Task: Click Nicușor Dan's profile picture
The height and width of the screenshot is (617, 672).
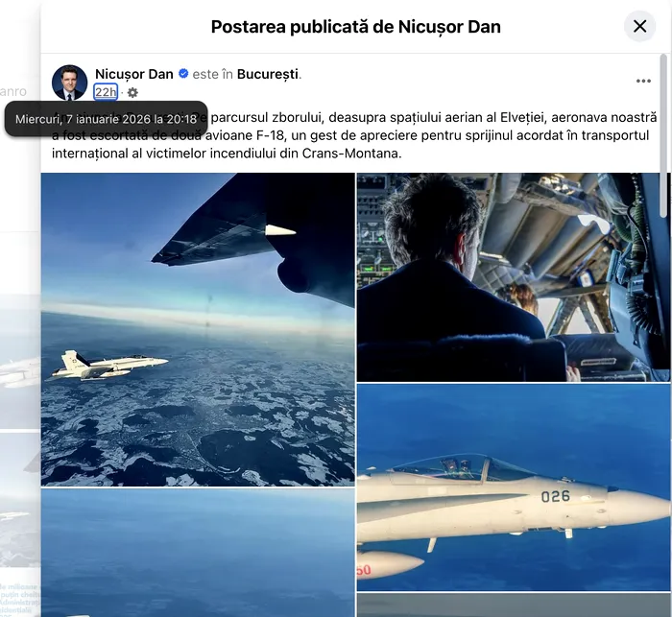Action: tap(69, 83)
